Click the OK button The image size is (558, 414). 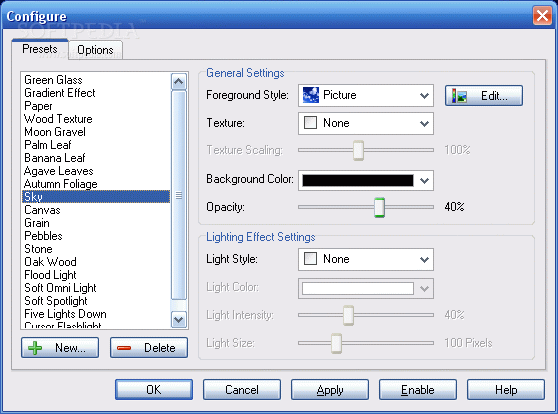pyautogui.click(x=154, y=389)
